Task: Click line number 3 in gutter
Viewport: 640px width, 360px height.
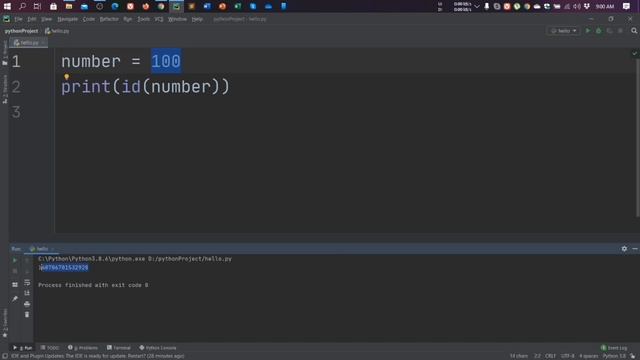Action: pos(16,112)
